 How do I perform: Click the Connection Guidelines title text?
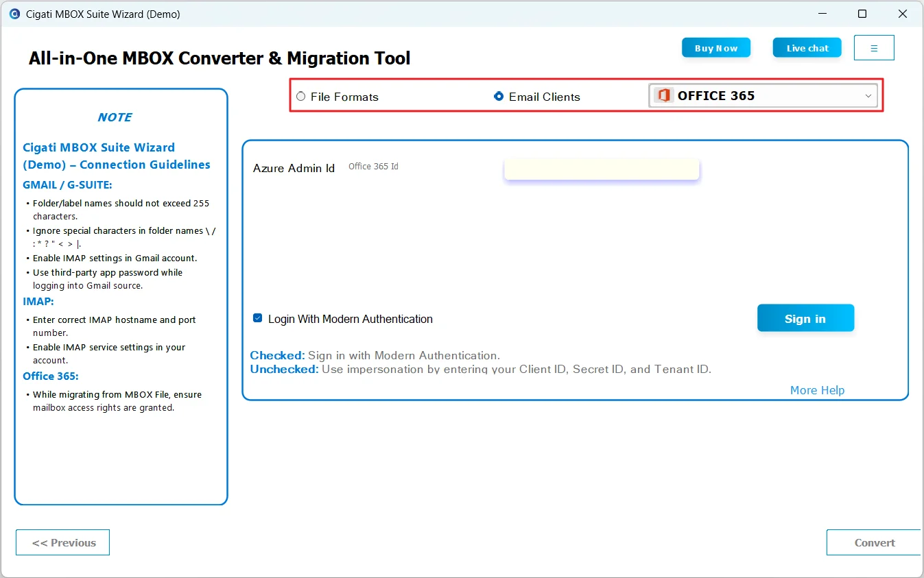pos(117,156)
